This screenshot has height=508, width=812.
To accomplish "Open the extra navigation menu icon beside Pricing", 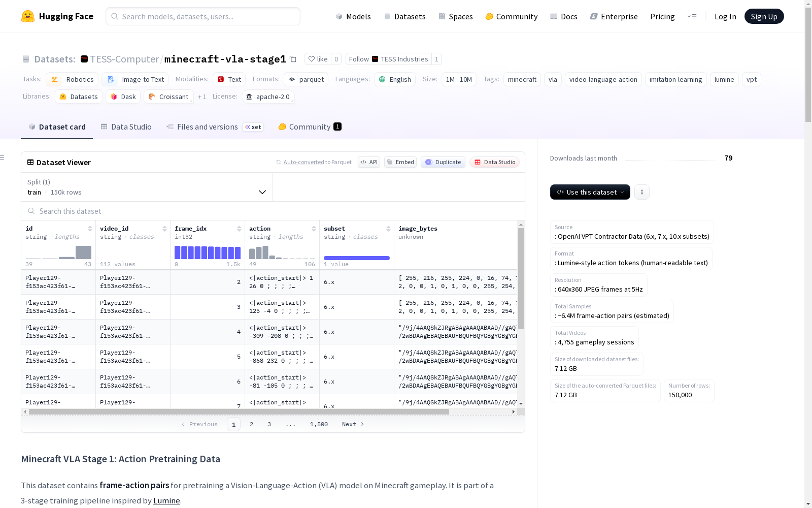I will point(692,16).
